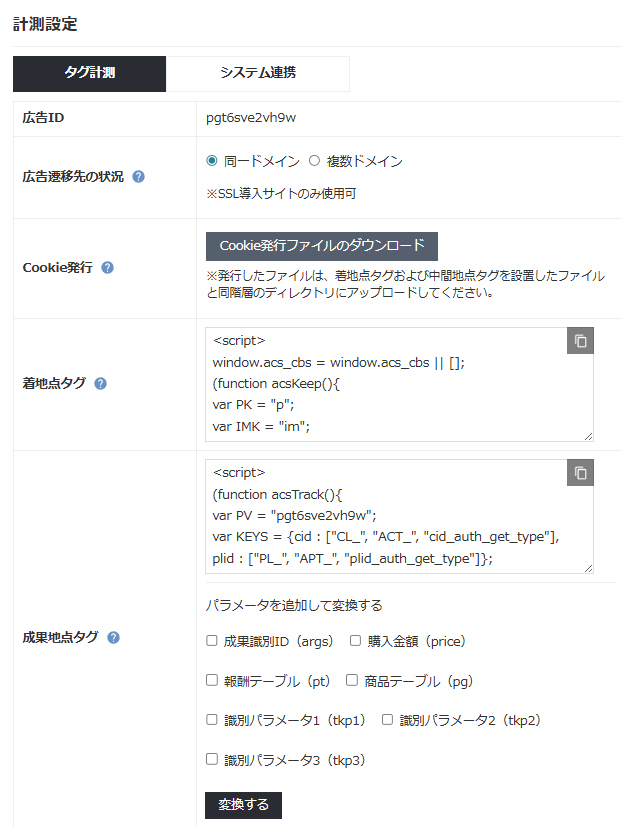Screen dimensions: 621x827
Task: Copy the 成果地点タグ script using its copy icon
Action: [580, 473]
